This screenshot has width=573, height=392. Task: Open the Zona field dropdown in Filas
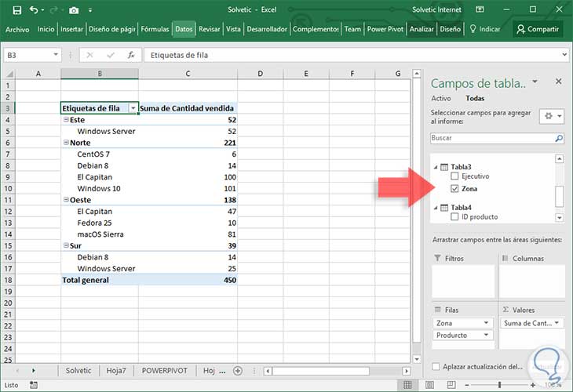[x=487, y=323]
